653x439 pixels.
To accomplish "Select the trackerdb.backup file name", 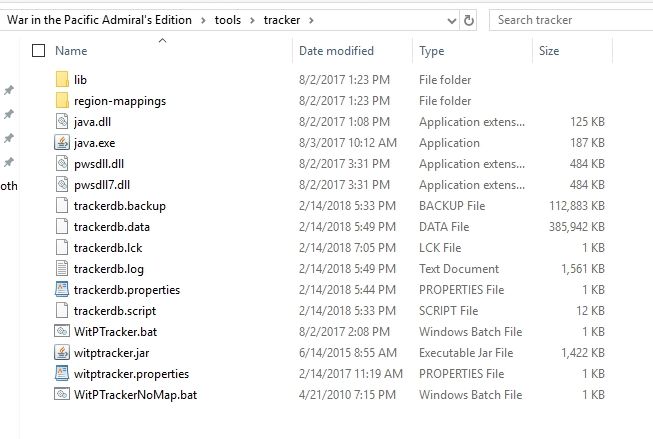I will pos(120,206).
